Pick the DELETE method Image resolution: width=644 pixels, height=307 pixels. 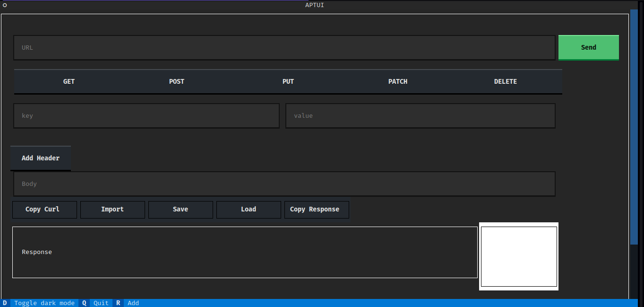506,81
